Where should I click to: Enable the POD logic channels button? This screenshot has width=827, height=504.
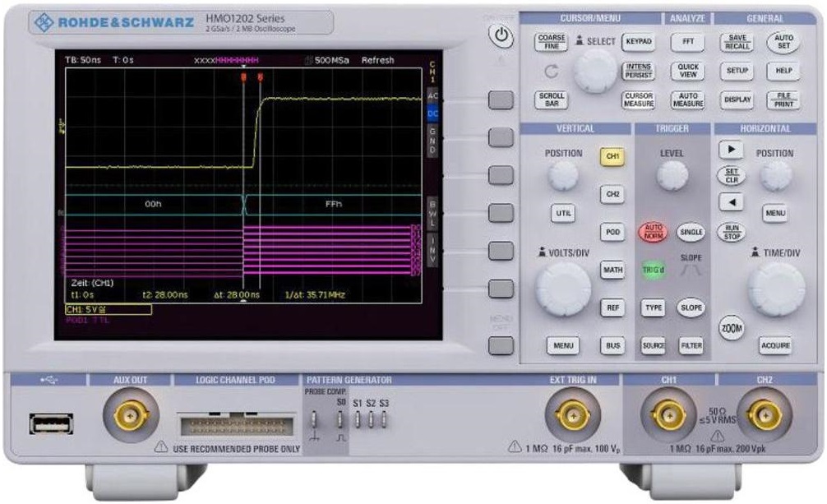[612, 232]
